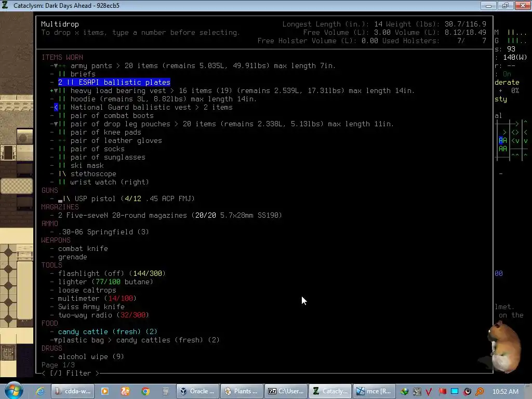This screenshot has width=532, height=399.
Task: Expand the National Guard ballistic vest marker
Action: pyautogui.click(x=56, y=107)
